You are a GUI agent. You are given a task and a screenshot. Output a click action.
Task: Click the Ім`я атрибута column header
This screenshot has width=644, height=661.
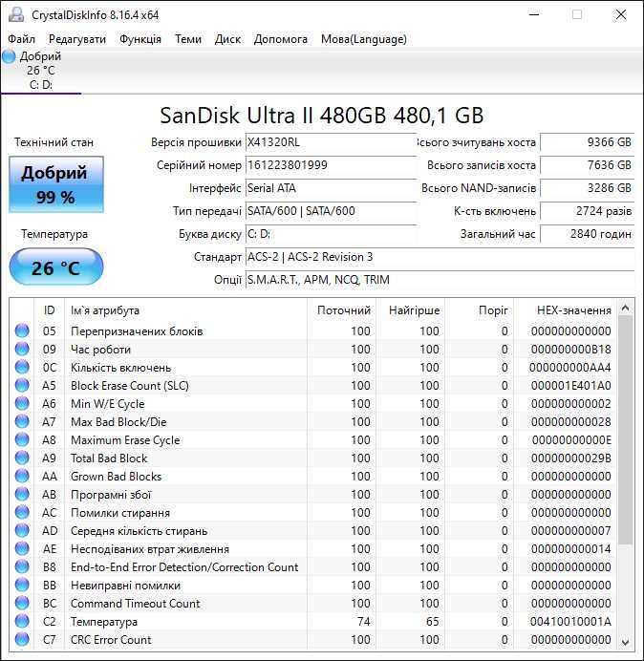tap(185, 310)
